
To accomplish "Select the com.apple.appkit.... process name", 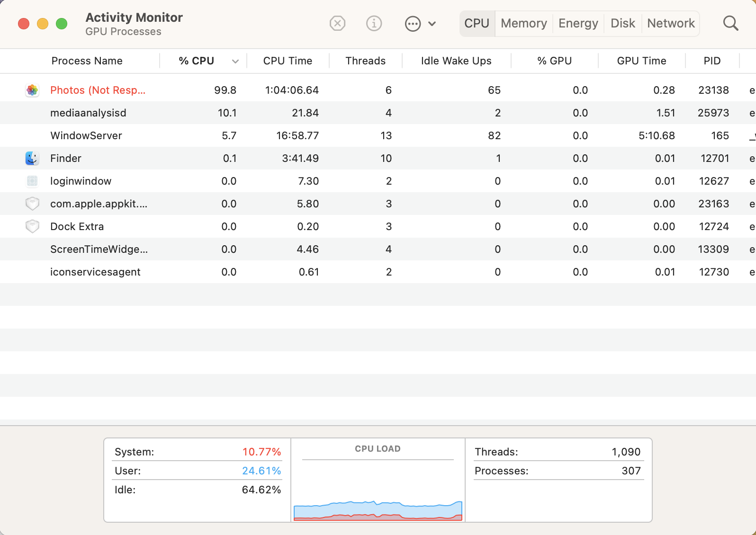I will tap(99, 204).
